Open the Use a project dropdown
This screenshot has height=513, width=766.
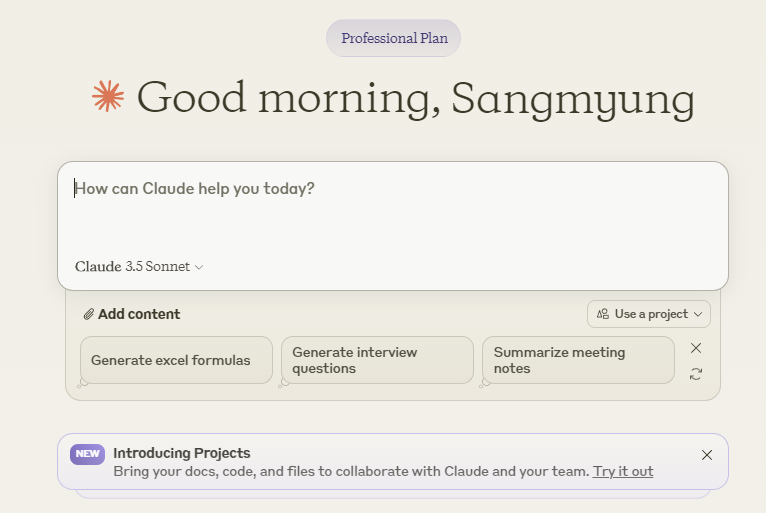tap(649, 314)
